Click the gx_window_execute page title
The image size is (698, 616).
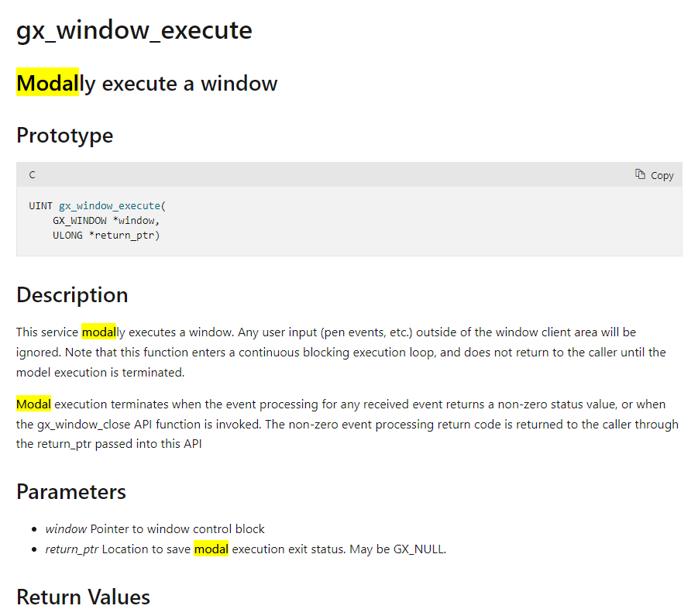[134, 31]
